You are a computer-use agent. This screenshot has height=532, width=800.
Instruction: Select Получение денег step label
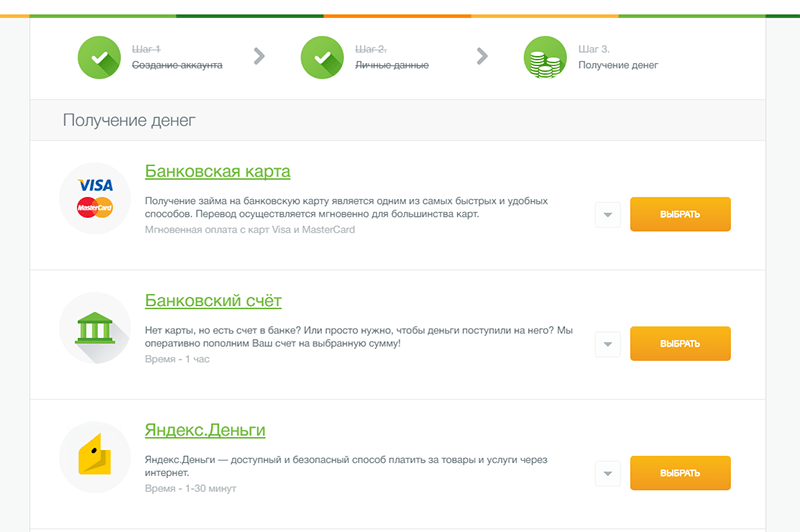pos(618,65)
